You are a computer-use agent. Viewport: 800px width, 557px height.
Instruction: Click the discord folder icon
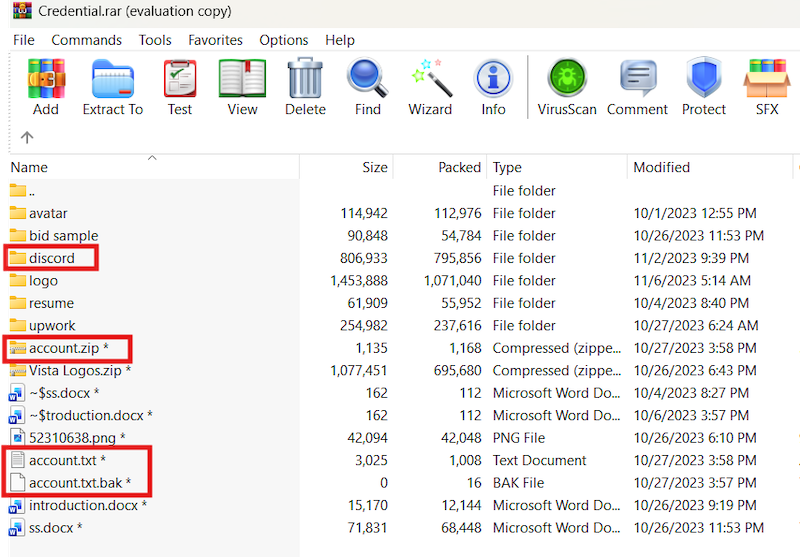(18, 258)
